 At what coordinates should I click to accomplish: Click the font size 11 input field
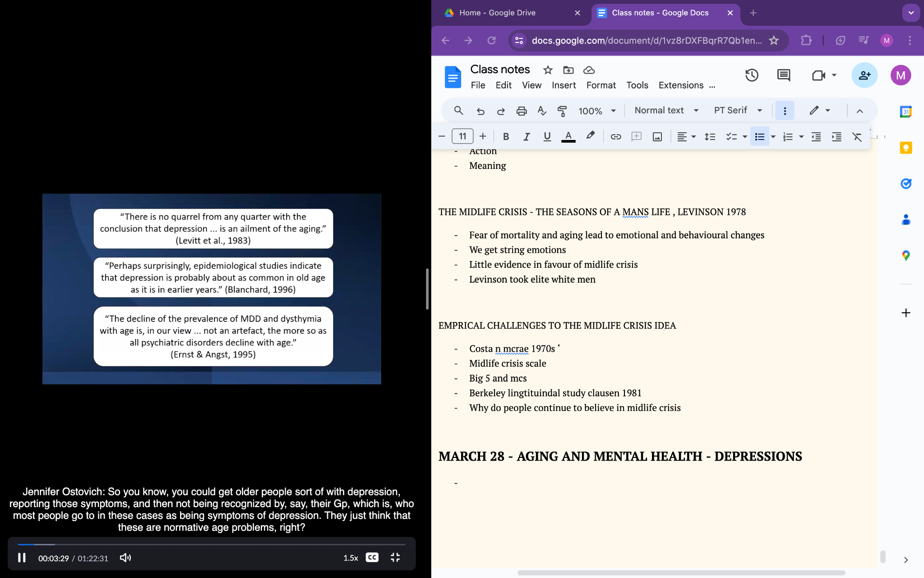(x=462, y=136)
